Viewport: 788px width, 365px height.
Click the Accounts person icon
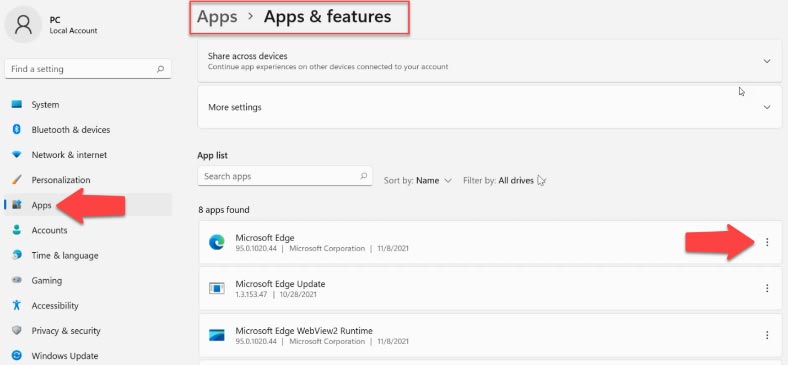(x=17, y=230)
